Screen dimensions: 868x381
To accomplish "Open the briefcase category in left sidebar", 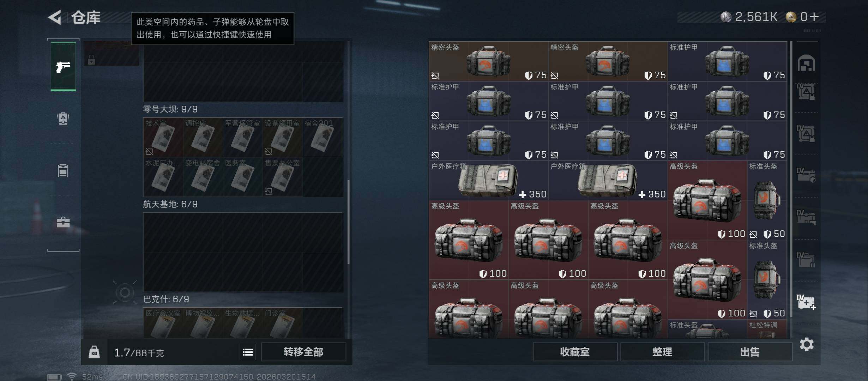I will (63, 222).
